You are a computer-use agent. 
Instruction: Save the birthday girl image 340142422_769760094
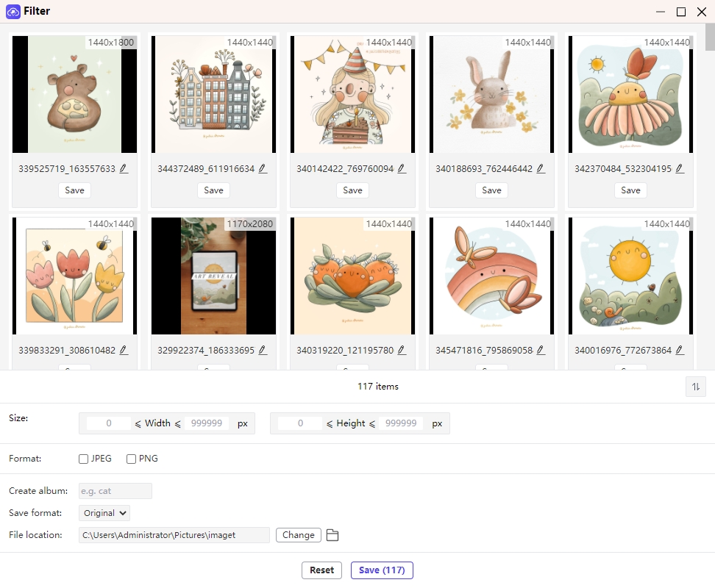coord(353,190)
